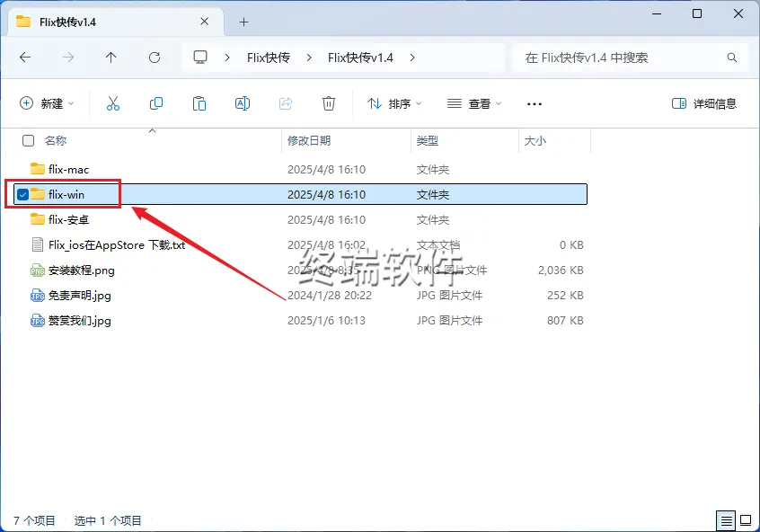The width and height of the screenshot is (760, 532).
Task: Click the Back navigation arrow
Action: (25, 58)
